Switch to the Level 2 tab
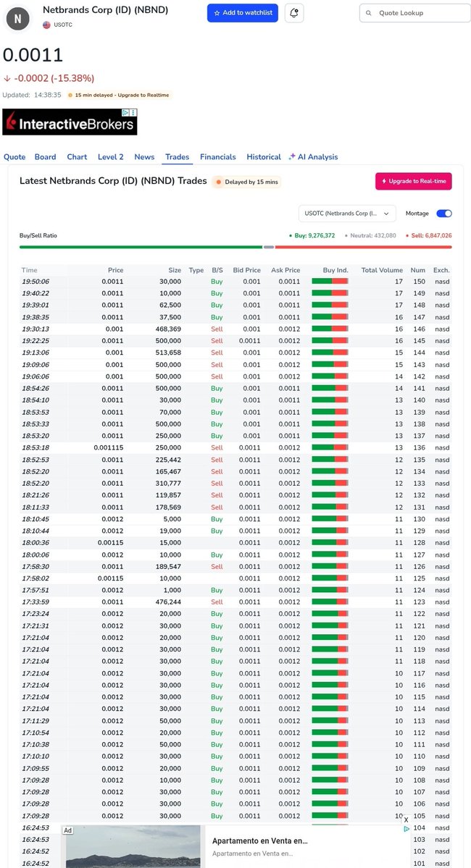The height and width of the screenshot is (868, 471). pos(111,156)
